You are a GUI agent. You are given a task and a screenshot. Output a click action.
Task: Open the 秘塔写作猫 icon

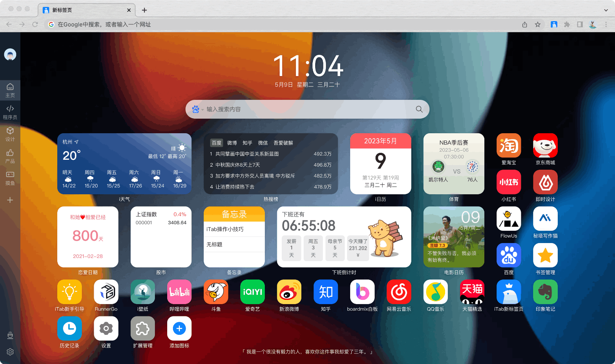tap(545, 219)
